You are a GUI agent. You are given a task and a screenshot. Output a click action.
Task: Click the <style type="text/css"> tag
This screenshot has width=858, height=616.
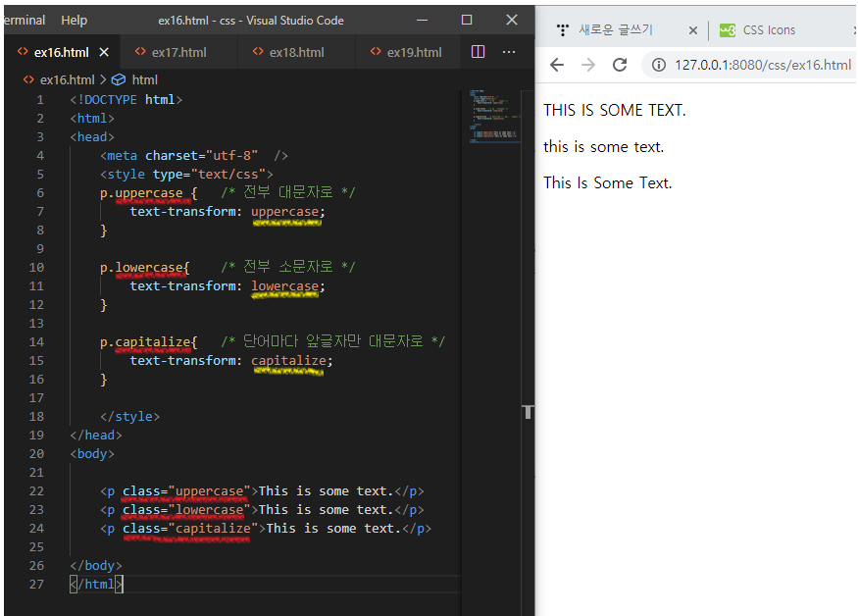[186, 175]
